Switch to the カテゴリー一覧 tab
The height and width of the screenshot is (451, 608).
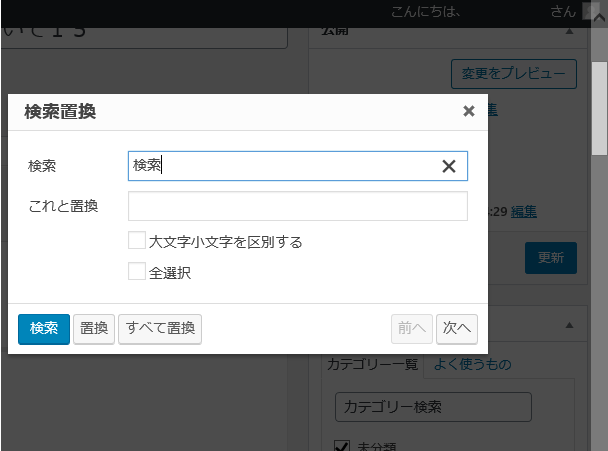pyautogui.click(x=373, y=365)
